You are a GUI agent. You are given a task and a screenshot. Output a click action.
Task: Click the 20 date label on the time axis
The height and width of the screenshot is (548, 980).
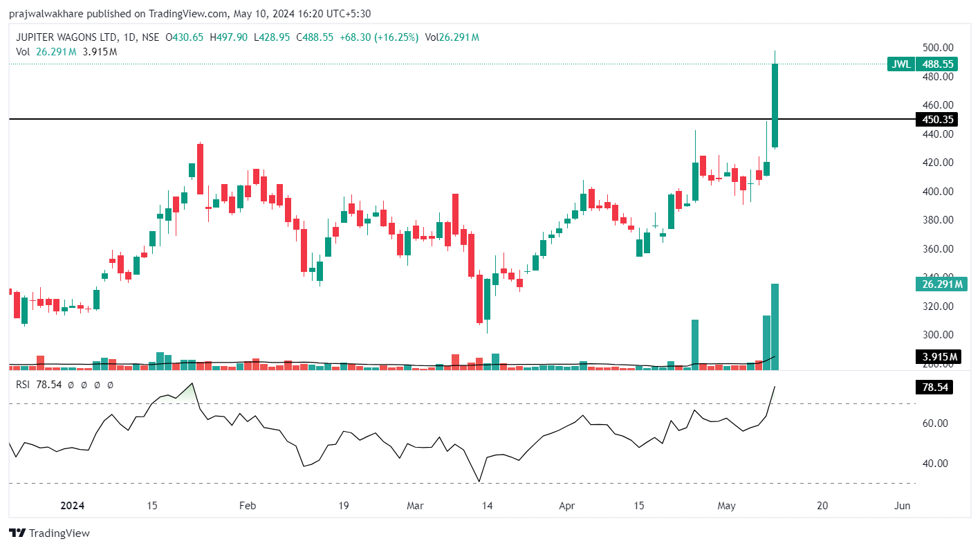[x=822, y=506]
